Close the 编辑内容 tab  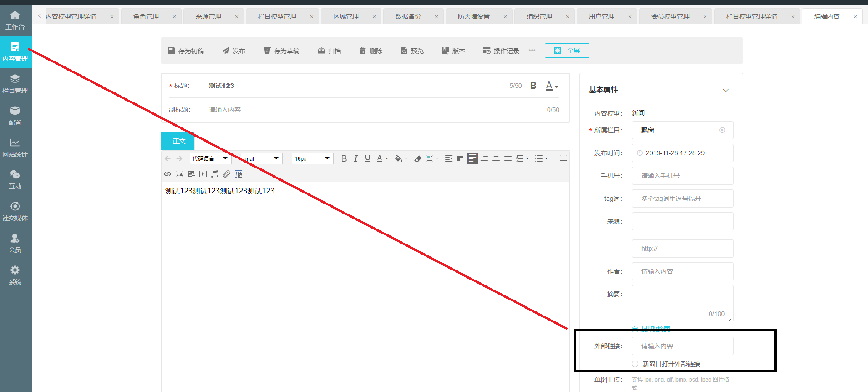coord(855,17)
